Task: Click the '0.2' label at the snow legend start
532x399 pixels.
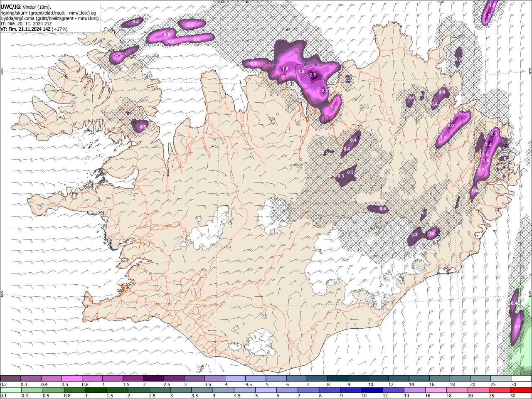Action: click(x=3, y=384)
